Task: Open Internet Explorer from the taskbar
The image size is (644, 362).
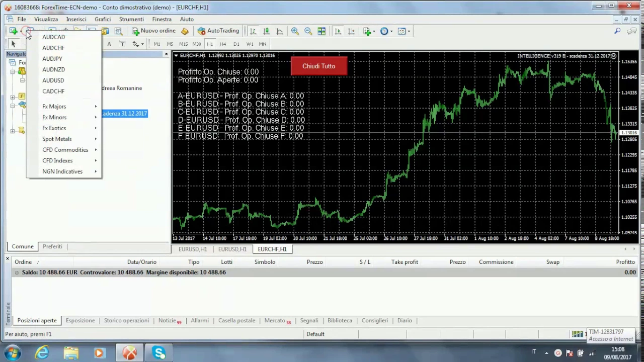Action: coord(42,353)
